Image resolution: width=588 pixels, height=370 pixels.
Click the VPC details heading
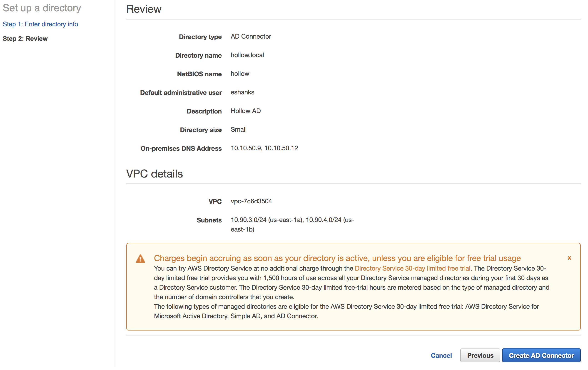click(154, 174)
